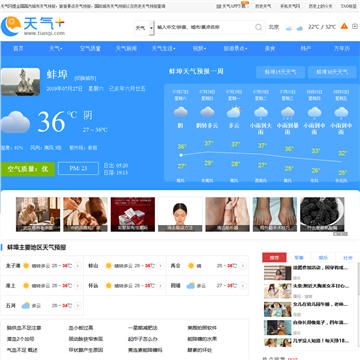Image resolution: width=360 pixels, height=360 pixels.
Task: Open 万年历 in the navigation bar
Action: [342, 49]
